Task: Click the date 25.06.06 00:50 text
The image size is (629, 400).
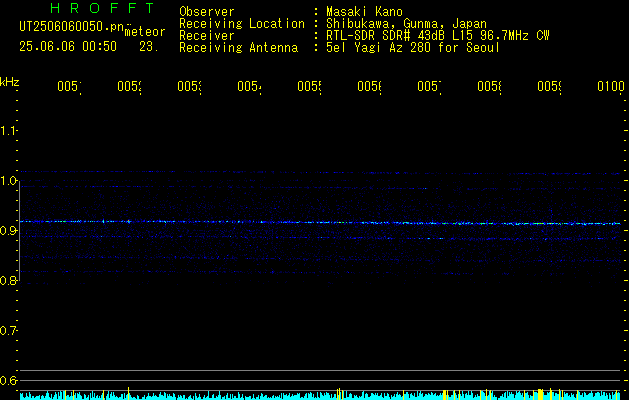Action: 68,47
